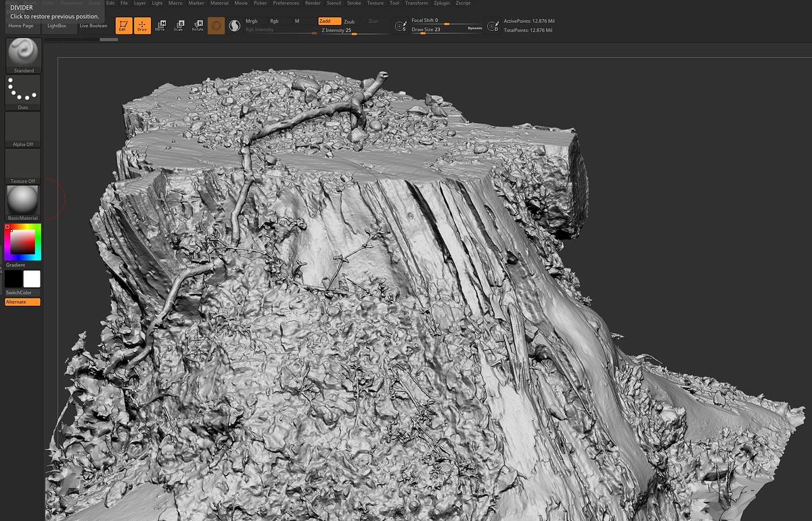Image resolution: width=812 pixels, height=521 pixels.
Task: Click the Sculptris Pro S-circle icon
Action: click(x=235, y=26)
